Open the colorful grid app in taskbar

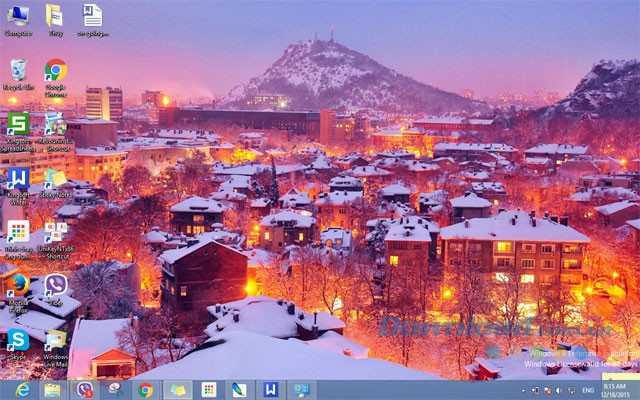click(x=209, y=390)
